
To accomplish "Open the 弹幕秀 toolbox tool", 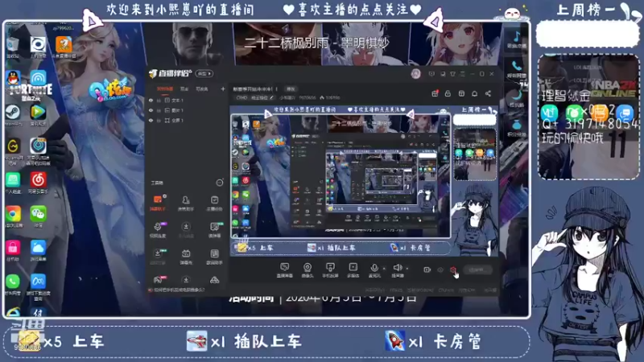I will 186,256.
